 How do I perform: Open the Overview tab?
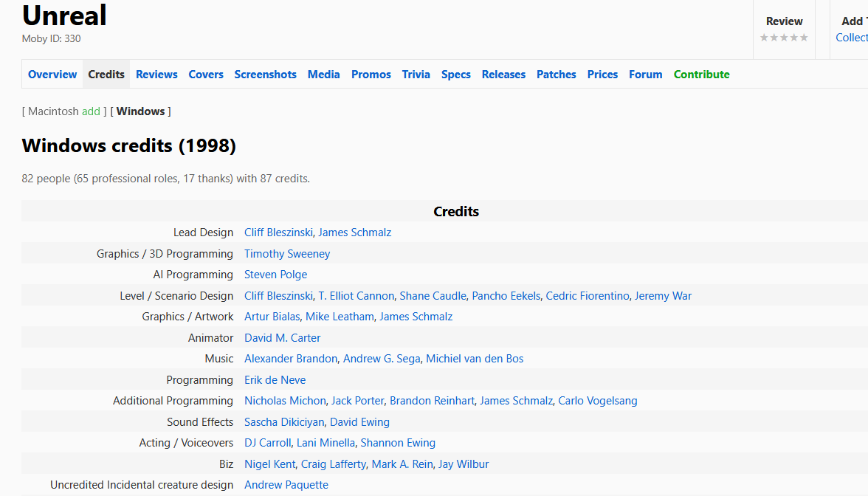[52, 74]
